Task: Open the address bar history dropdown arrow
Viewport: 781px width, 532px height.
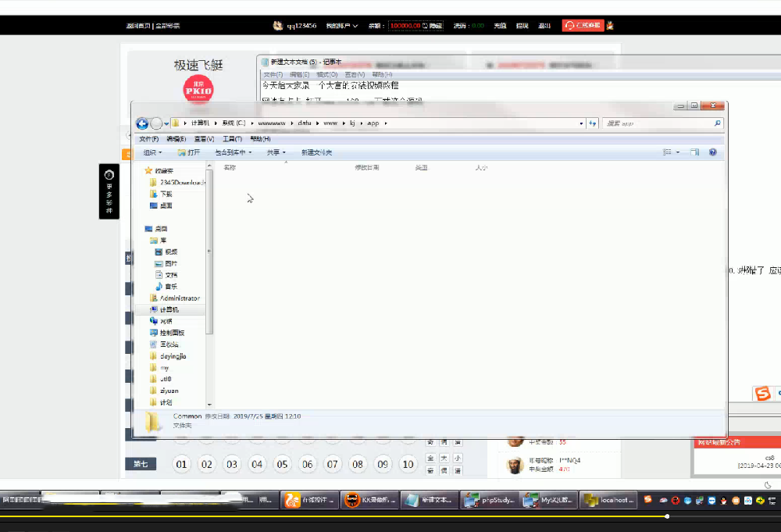Action: pyautogui.click(x=581, y=123)
